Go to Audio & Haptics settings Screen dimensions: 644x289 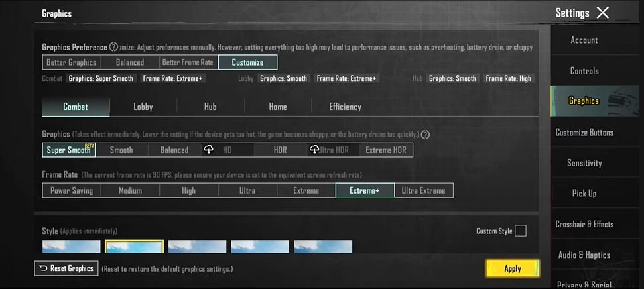[584, 255]
